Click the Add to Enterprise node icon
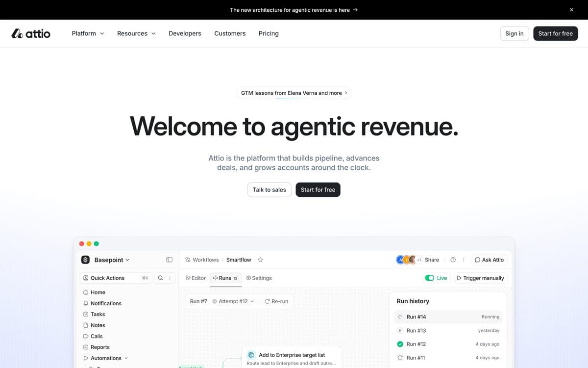Viewport: 588px width, 368px height. [251, 355]
